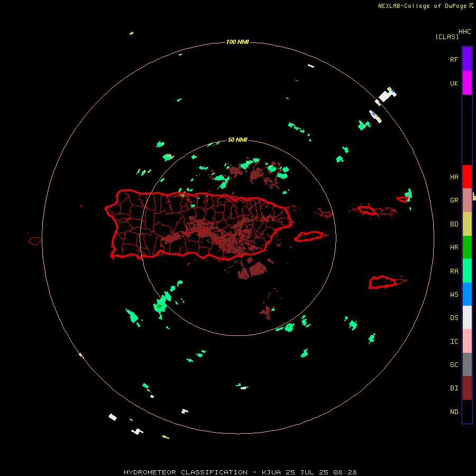Click the UK legend label
Image resolution: width=476 pixels, height=476 pixels.
tap(454, 83)
